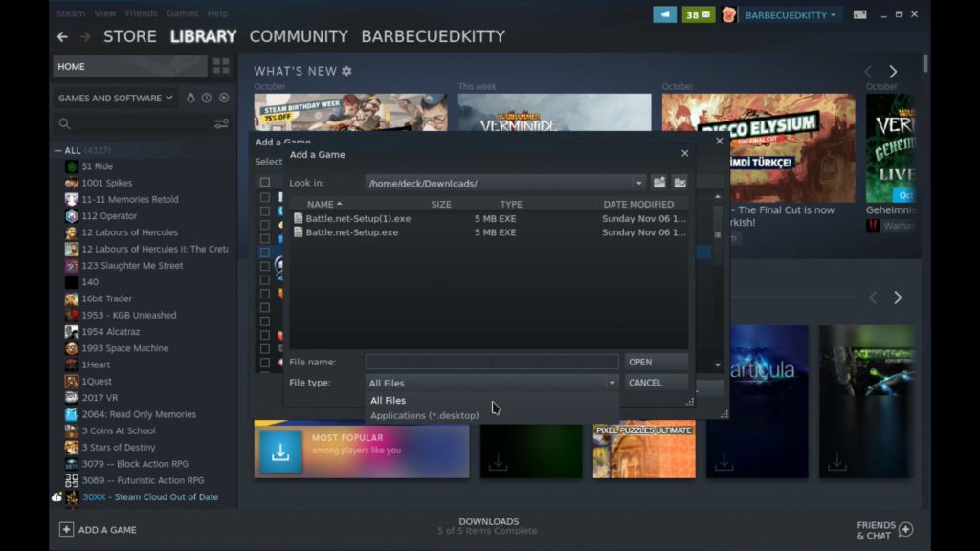Click the What's New settings gear
Viewport: 980px width, 551px height.
coord(346,71)
